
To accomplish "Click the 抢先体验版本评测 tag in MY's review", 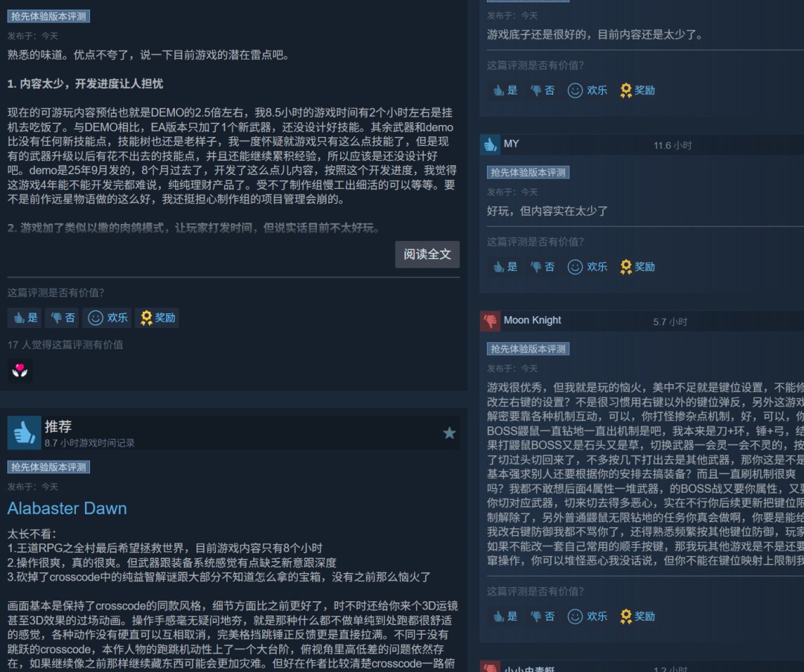I will [x=528, y=172].
